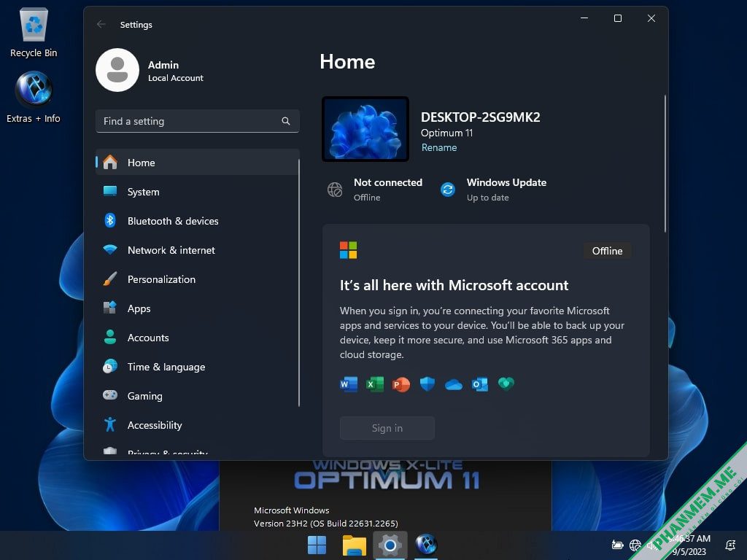Click the Family Safety heart icon
Screen dimensions: 747x560
pyautogui.click(x=506, y=384)
